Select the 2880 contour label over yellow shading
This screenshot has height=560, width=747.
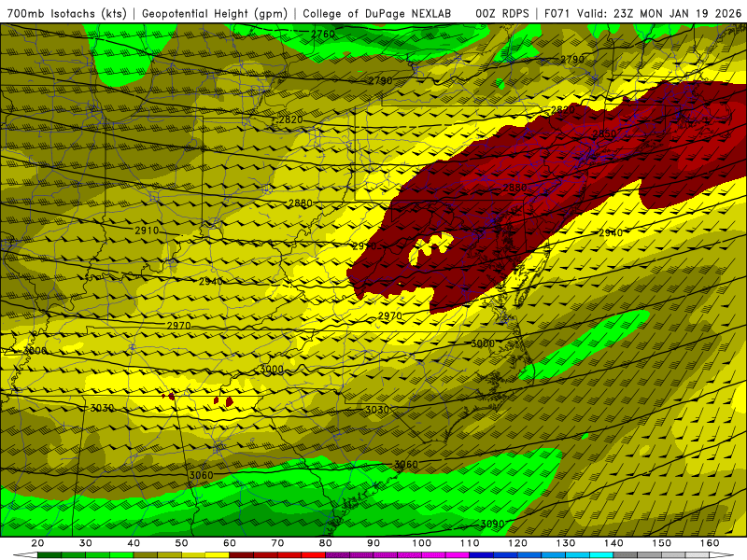tap(301, 203)
